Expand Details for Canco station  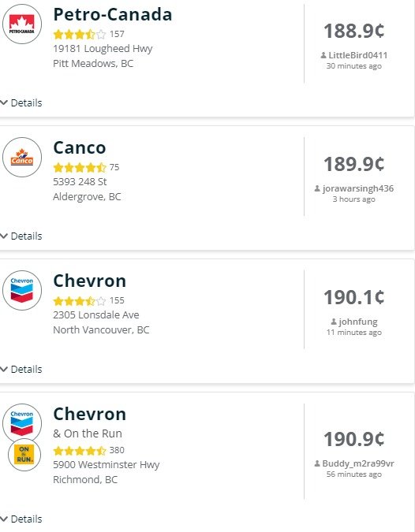point(21,236)
